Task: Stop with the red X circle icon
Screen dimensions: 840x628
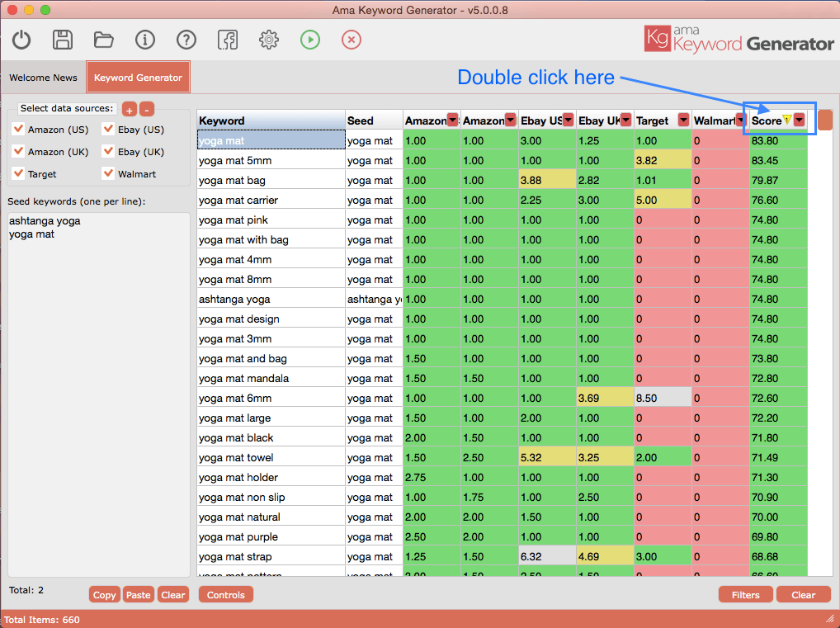Action: [x=352, y=40]
